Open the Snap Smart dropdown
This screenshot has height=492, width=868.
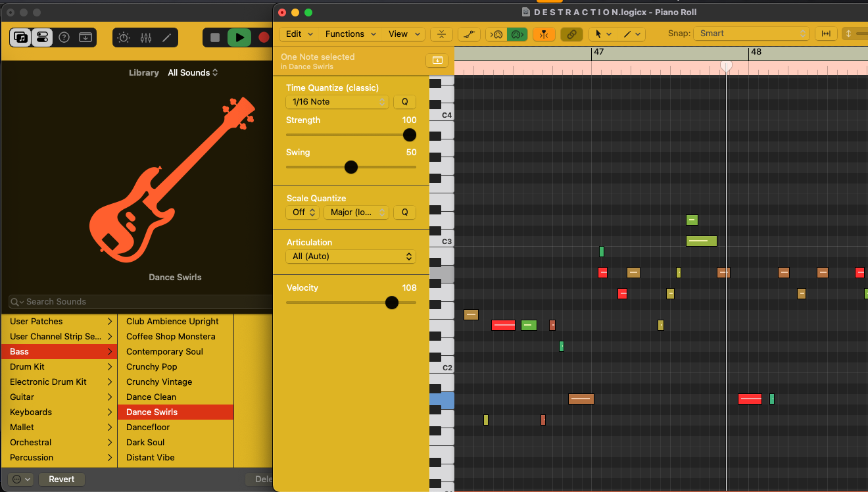pos(752,34)
